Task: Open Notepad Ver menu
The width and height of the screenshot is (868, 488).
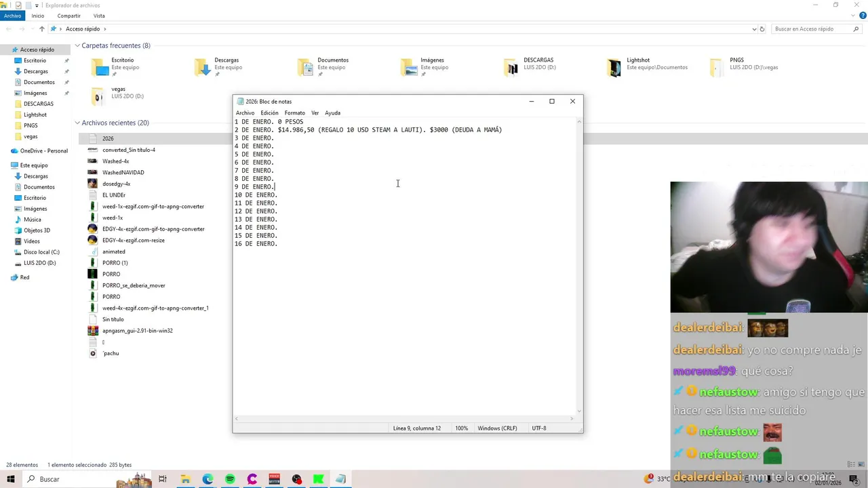Action: [x=315, y=113]
